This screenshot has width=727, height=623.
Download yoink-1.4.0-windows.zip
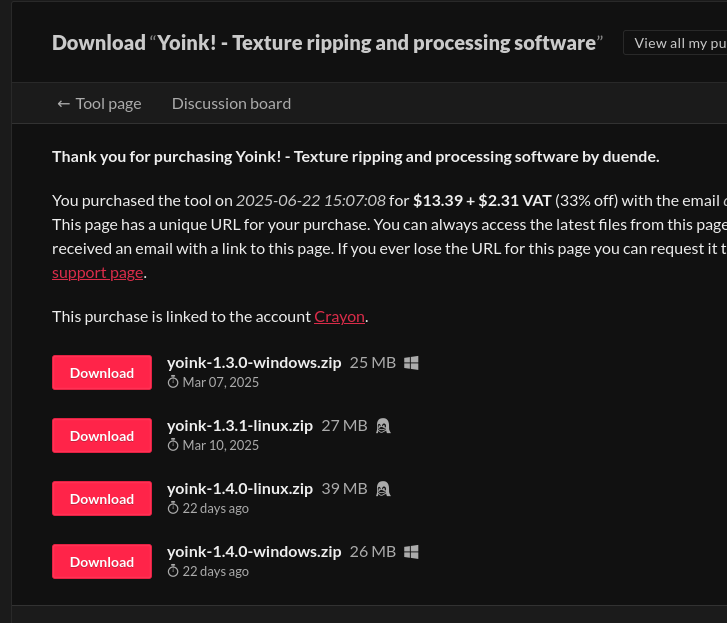click(102, 562)
